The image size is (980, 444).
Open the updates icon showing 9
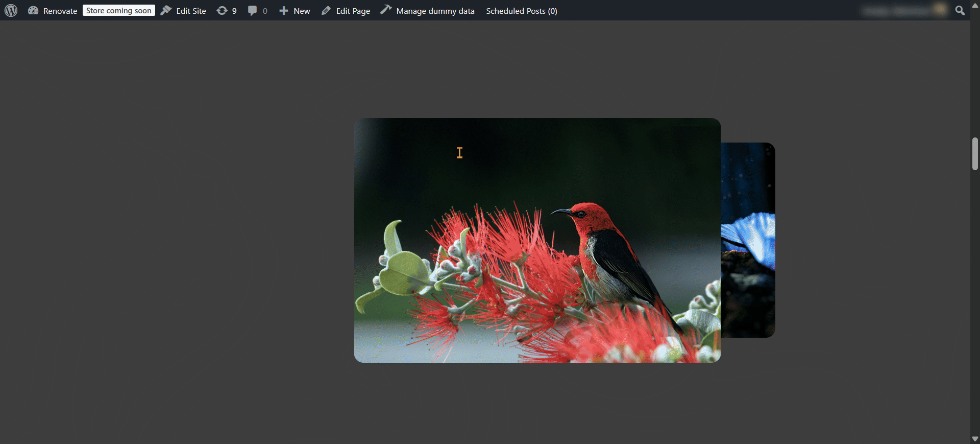[222, 11]
